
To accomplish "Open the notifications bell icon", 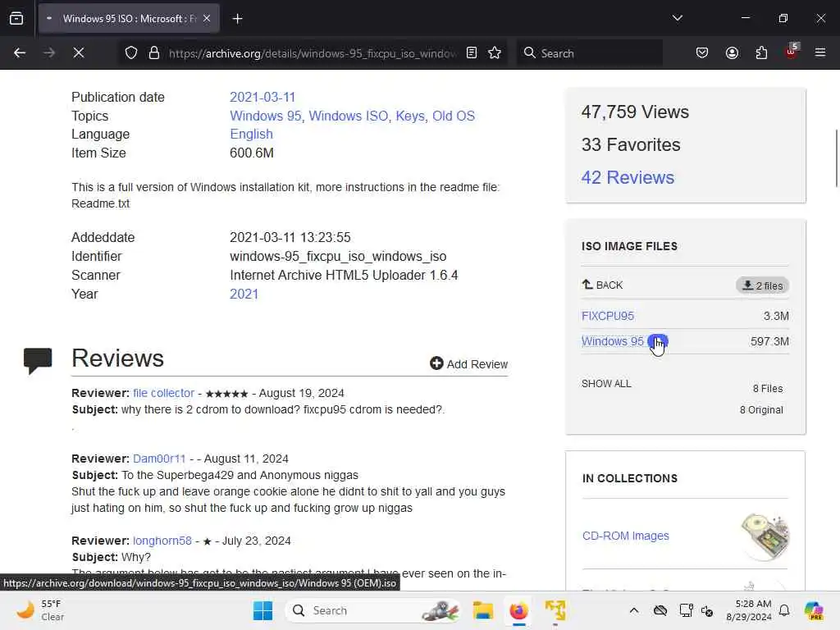I will click(784, 610).
